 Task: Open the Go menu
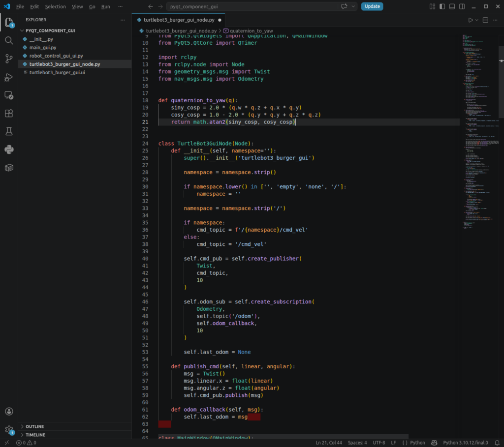pos(92,6)
